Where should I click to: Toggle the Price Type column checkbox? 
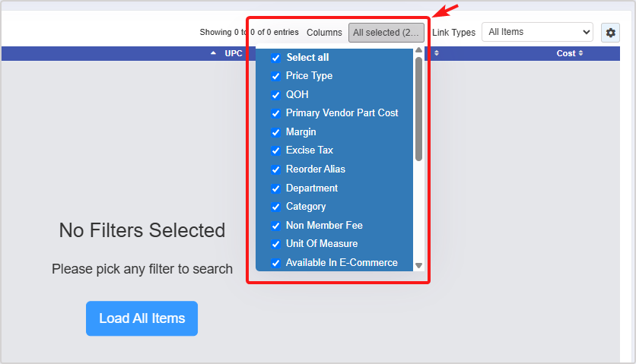click(x=276, y=76)
